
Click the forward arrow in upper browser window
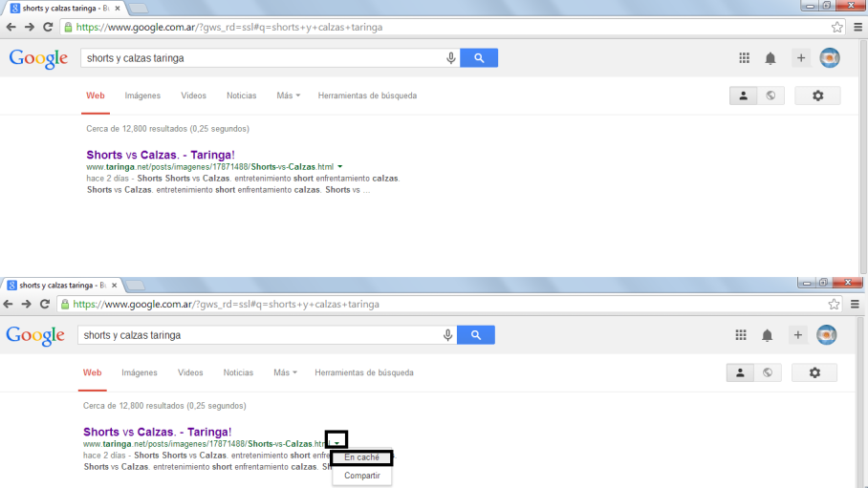30,27
